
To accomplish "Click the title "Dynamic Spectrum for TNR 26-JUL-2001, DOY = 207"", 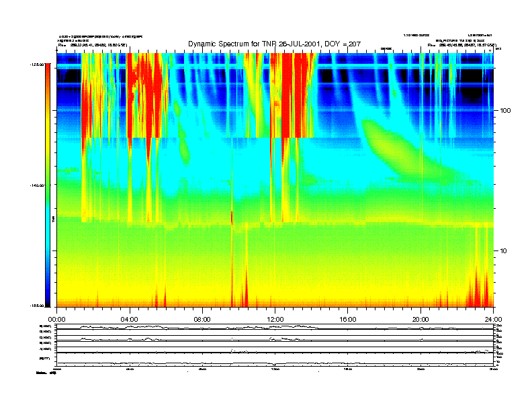I will coord(274,44).
